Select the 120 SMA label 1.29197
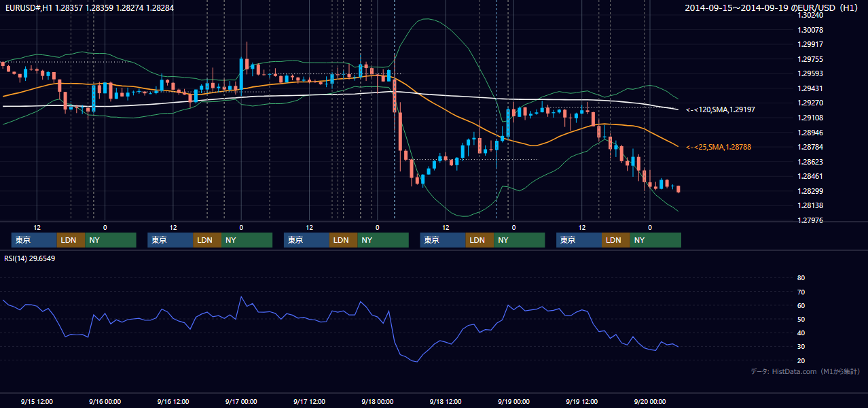868x408 pixels. [721, 109]
